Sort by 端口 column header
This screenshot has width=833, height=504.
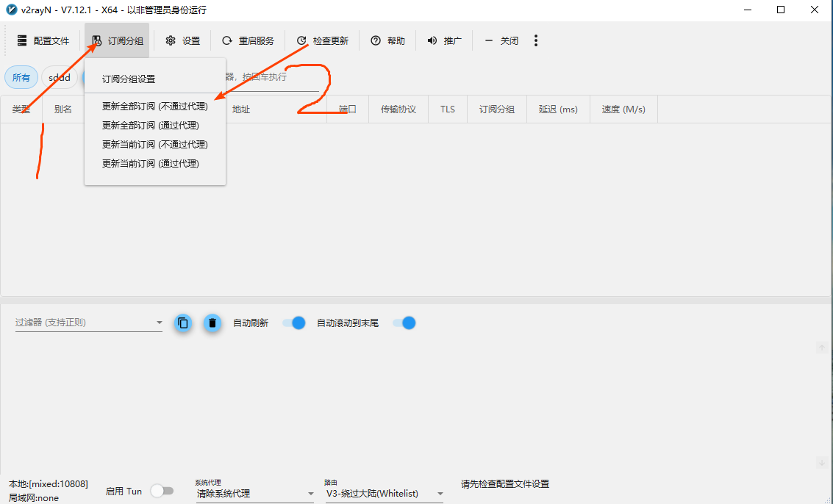(x=348, y=109)
